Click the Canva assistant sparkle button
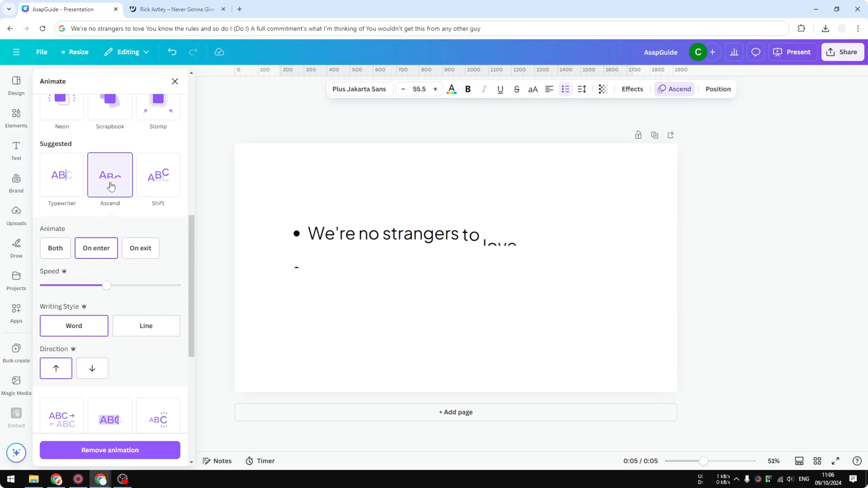Viewport: 868px width, 488px height. (16, 452)
